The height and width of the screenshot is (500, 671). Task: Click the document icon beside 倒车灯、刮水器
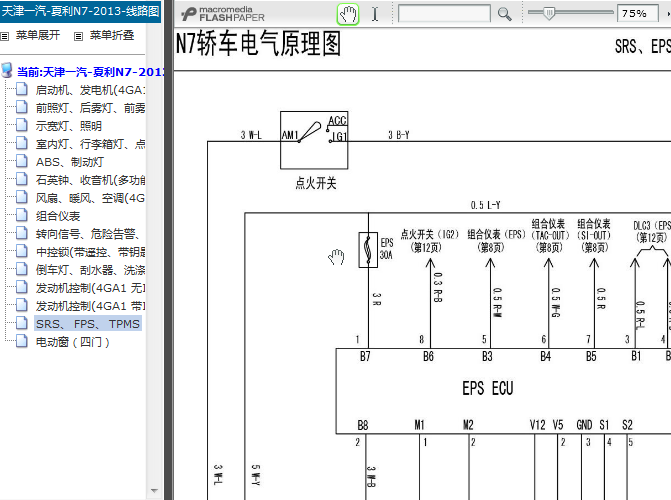coord(21,269)
